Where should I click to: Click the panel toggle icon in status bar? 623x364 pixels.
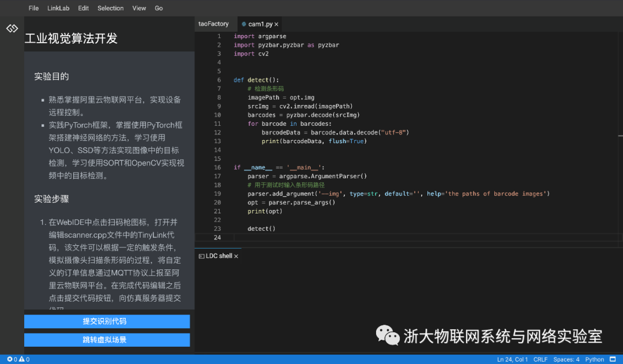pyautogui.click(x=613, y=359)
